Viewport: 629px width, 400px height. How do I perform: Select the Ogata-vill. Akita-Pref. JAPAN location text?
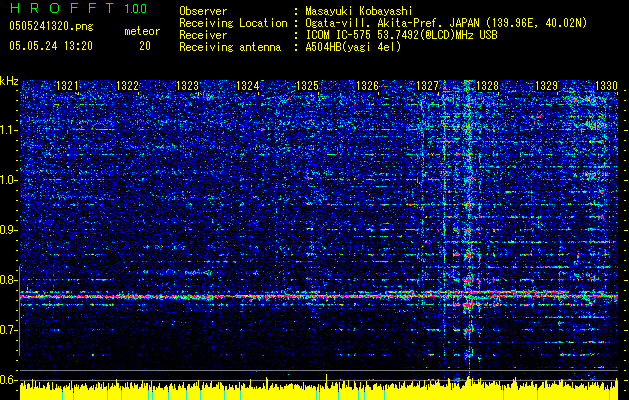(446, 23)
